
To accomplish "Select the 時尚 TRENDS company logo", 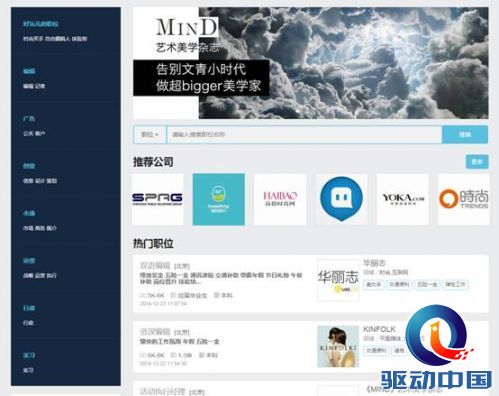I will point(464,199).
